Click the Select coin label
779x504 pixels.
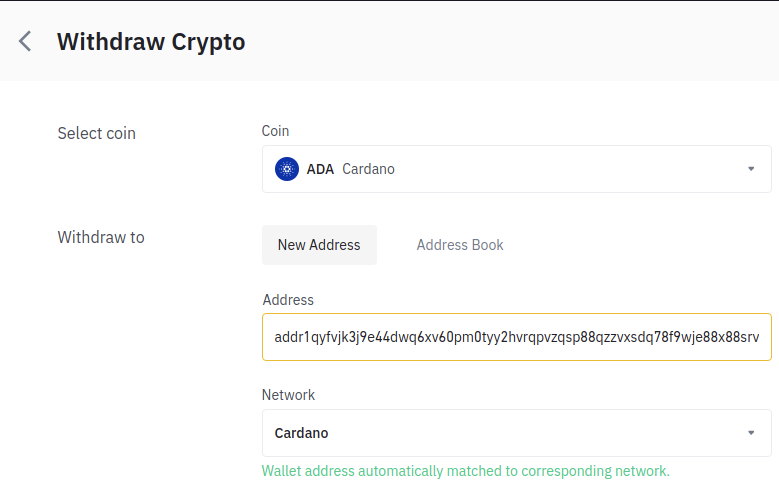pyautogui.click(x=96, y=133)
